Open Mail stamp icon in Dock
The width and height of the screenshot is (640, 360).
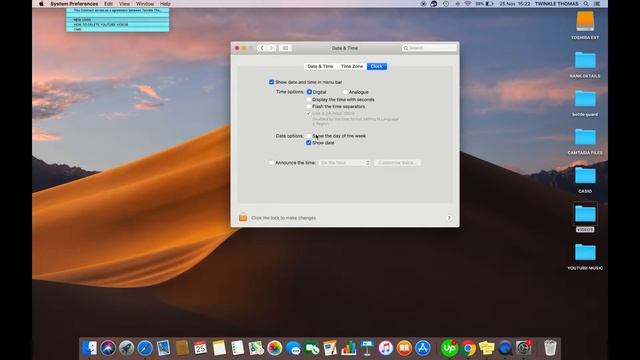tap(163, 348)
